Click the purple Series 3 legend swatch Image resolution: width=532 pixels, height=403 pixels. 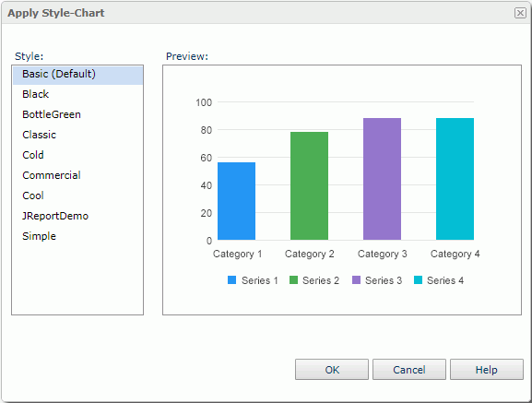[356, 279]
